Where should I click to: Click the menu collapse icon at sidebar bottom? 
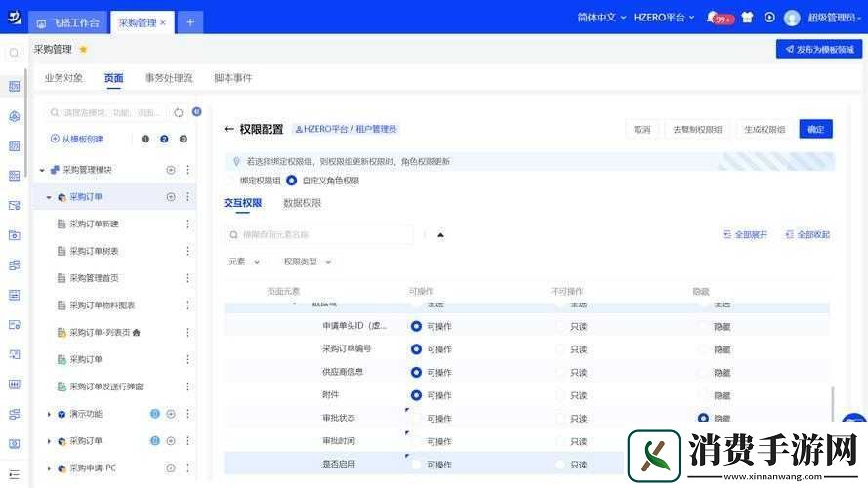[x=15, y=474]
